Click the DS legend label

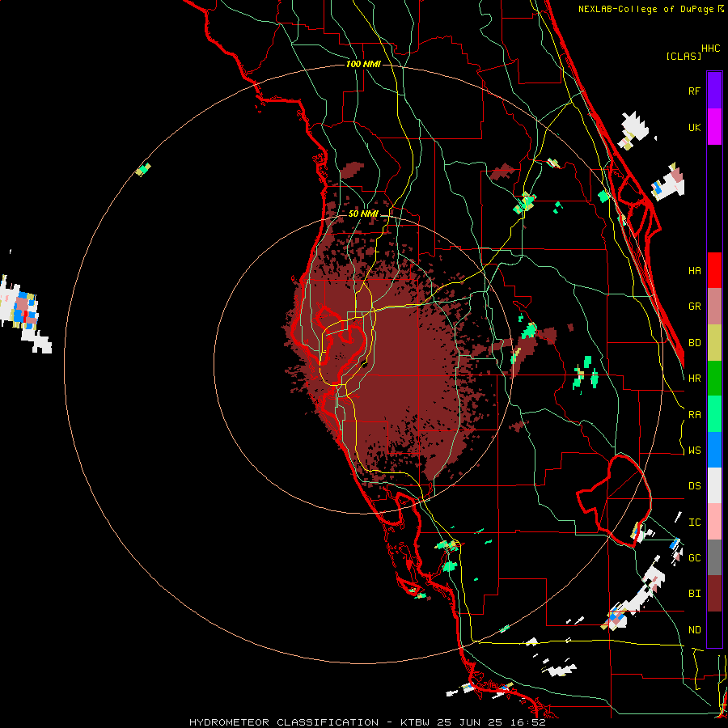(x=694, y=486)
